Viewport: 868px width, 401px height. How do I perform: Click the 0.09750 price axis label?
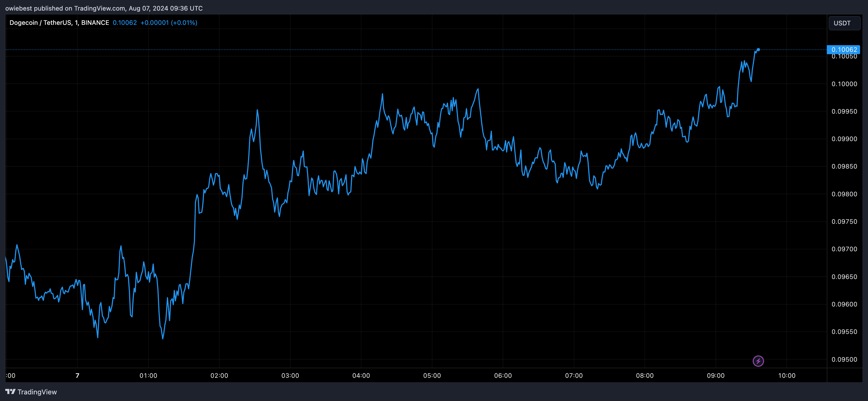[x=844, y=222]
